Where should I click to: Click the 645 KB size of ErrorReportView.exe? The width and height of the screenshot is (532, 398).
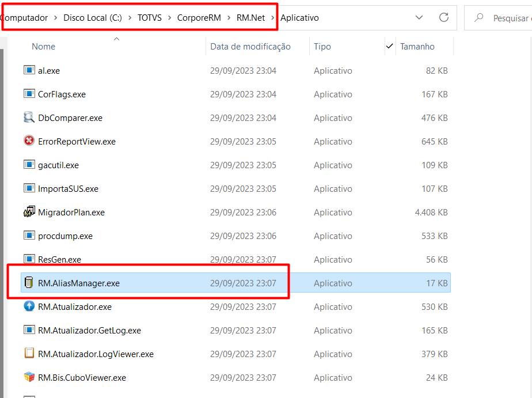(435, 142)
